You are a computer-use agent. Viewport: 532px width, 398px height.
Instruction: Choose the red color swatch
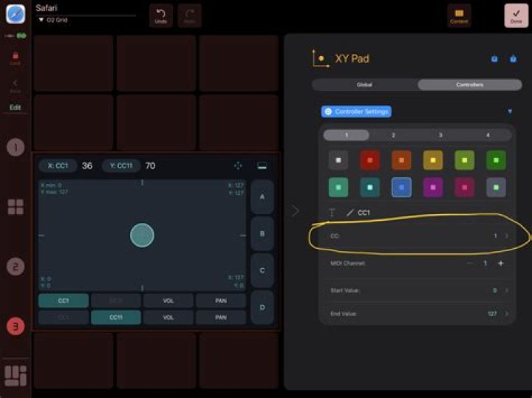(x=370, y=160)
